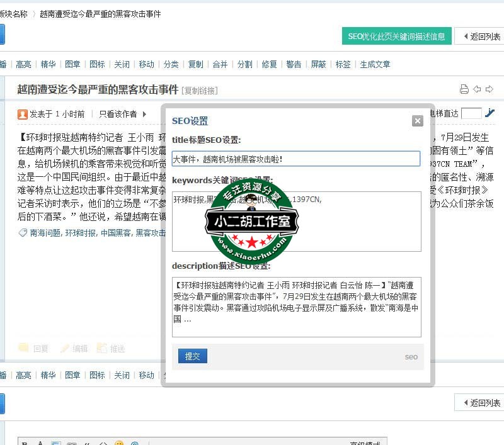Click the 复制链接 link after the title
Image resolution: width=504 pixels, height=445 pixels.
[200, 91]
